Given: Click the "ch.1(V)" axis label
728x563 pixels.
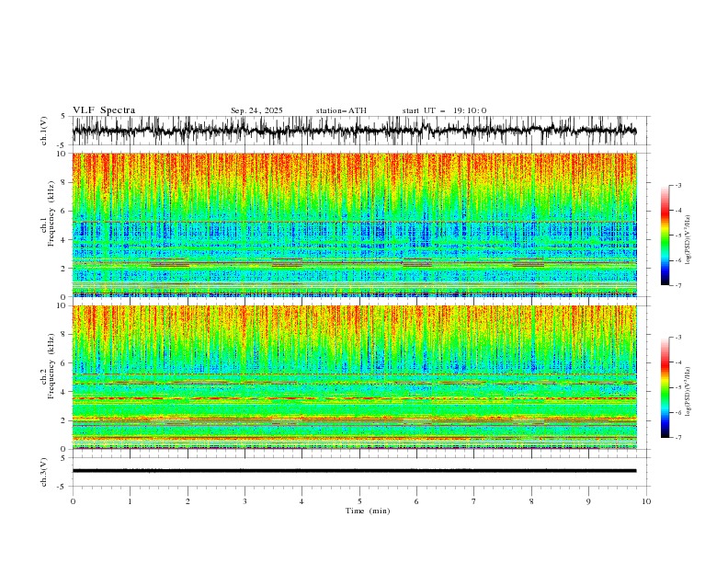Looking at the screenshot, I should (x=44, y=131).
